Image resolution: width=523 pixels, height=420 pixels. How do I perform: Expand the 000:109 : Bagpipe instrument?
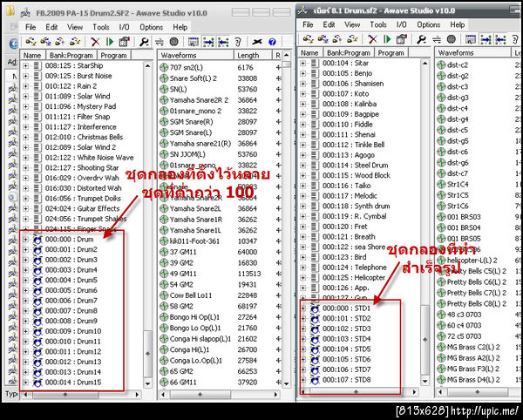point(302,114)
